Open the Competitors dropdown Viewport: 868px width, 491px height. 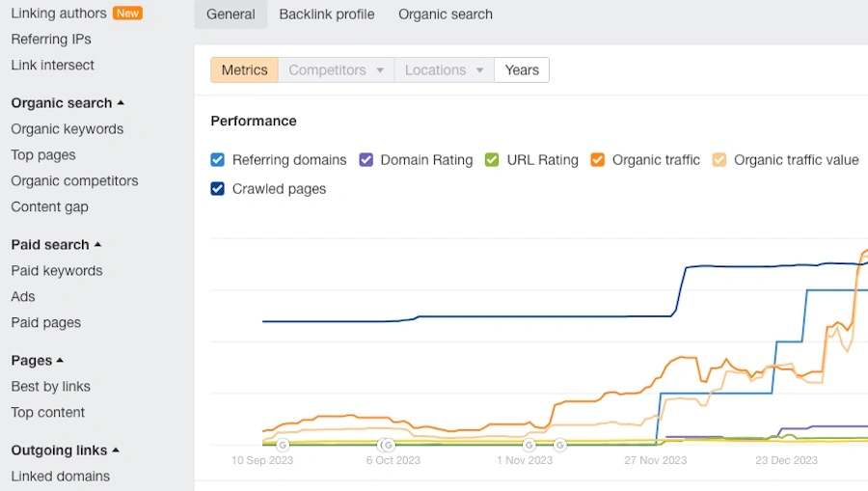[x=337, y=70]
